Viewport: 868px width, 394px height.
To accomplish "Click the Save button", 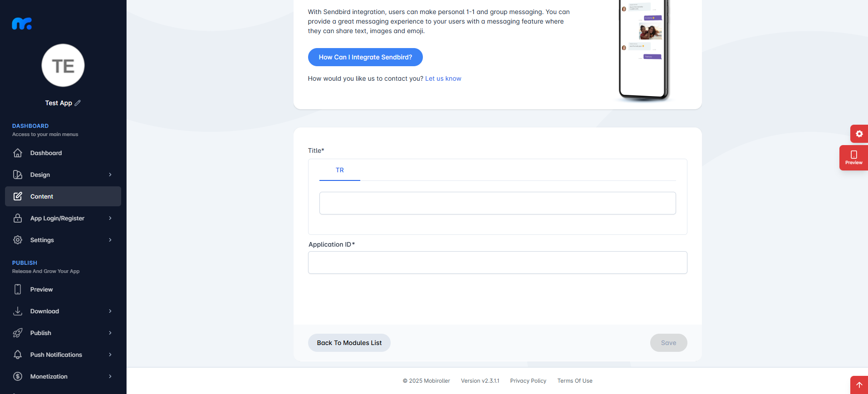I will 668,343.
